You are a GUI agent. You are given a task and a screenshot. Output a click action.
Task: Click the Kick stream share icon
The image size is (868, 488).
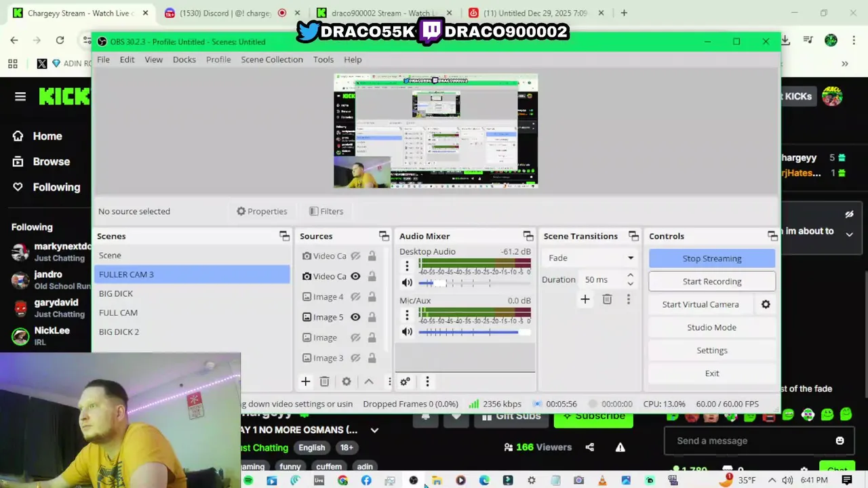pos(590,447)
